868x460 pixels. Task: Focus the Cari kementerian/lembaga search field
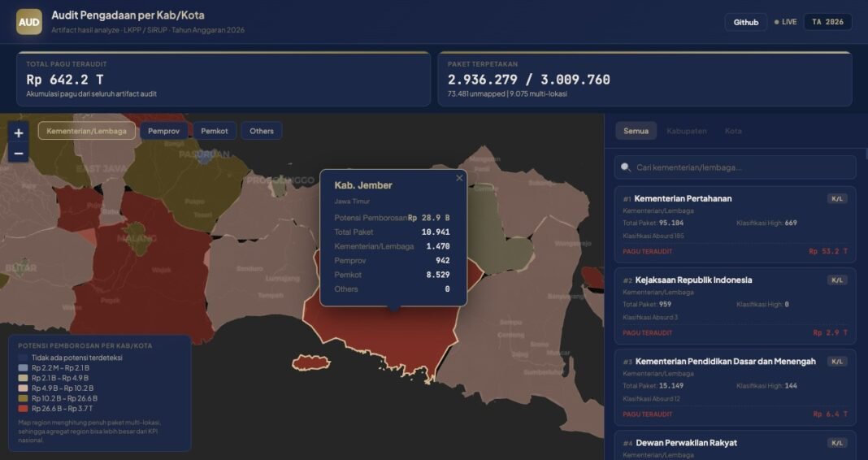pos(735,167)
